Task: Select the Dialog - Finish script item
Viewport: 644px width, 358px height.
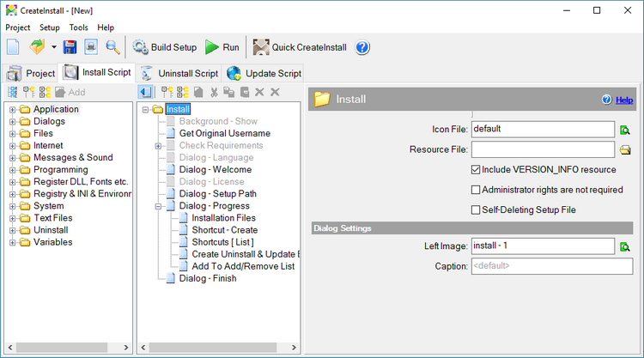Action: tap(208, 278)
